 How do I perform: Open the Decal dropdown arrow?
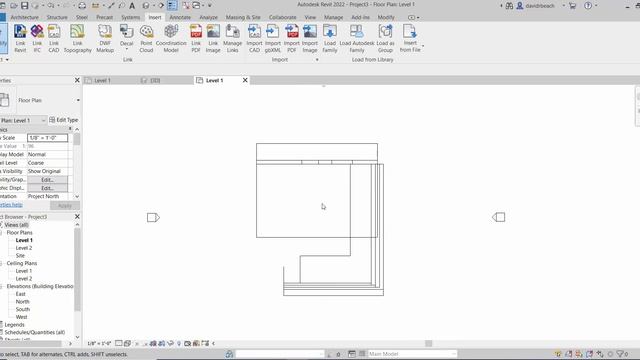[x=127, y=50]
